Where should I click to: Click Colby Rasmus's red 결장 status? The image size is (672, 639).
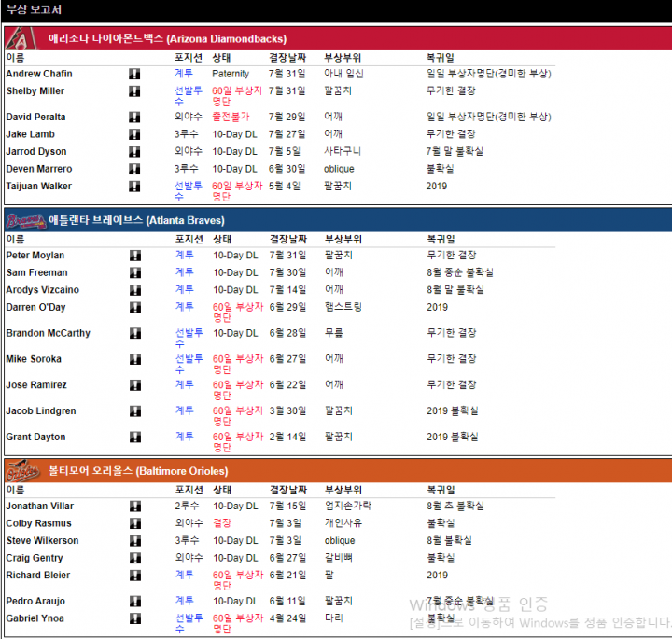coord(222,523)
